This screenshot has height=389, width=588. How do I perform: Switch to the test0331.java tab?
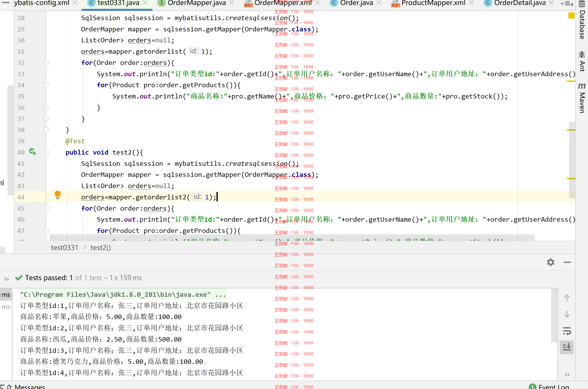pos(118,3)
